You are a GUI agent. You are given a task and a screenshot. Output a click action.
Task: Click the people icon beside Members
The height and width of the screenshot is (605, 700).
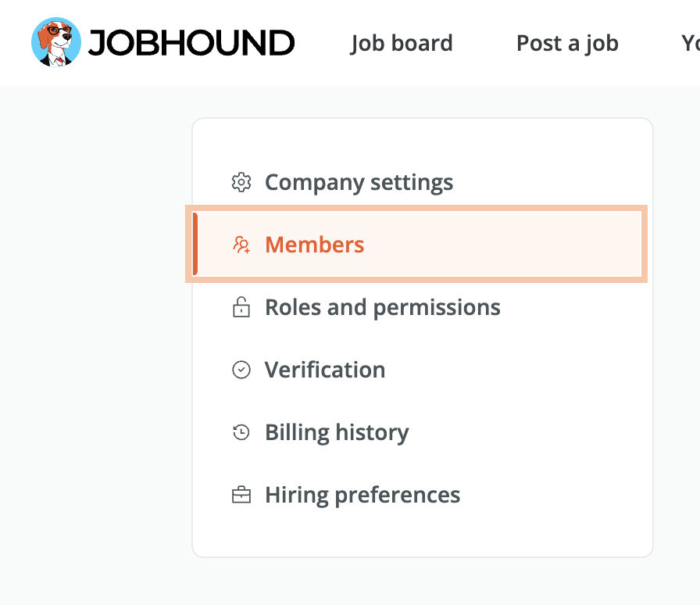241,245
